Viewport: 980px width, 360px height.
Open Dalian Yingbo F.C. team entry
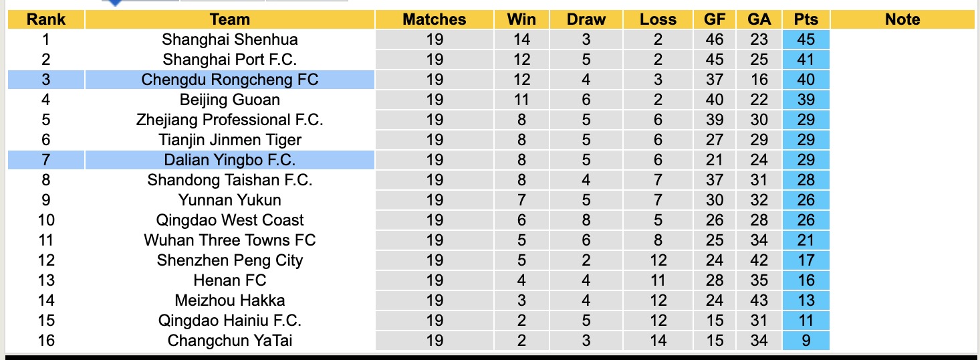[230, 160]
